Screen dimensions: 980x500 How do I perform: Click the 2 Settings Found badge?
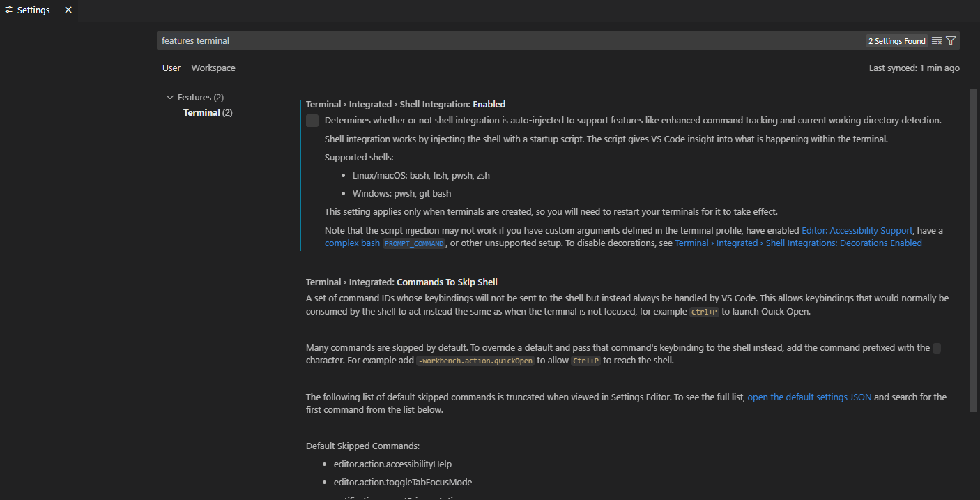pyautogui.click(x=897, y=41)
